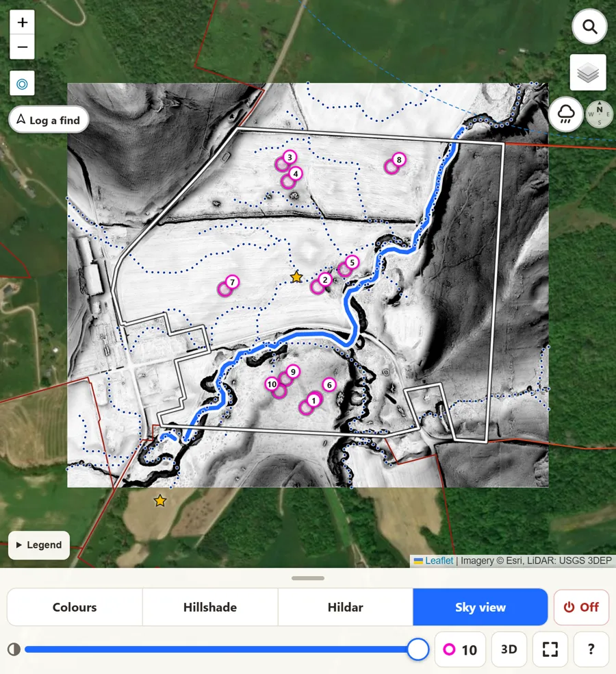Locate my position with target icon
The width and height of the screenshot is (616, 674).
(23, 84)
